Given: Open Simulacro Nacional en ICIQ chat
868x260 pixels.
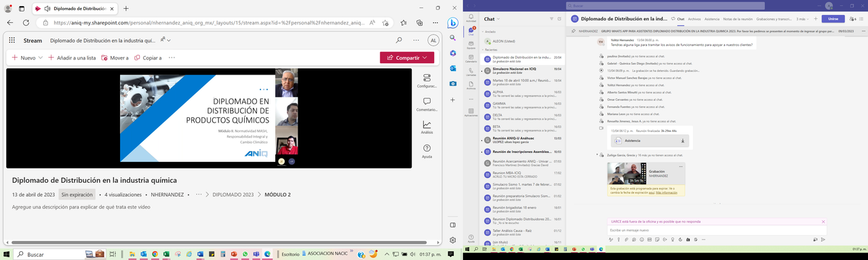Looking at the screenshot, I should (522, 70).
